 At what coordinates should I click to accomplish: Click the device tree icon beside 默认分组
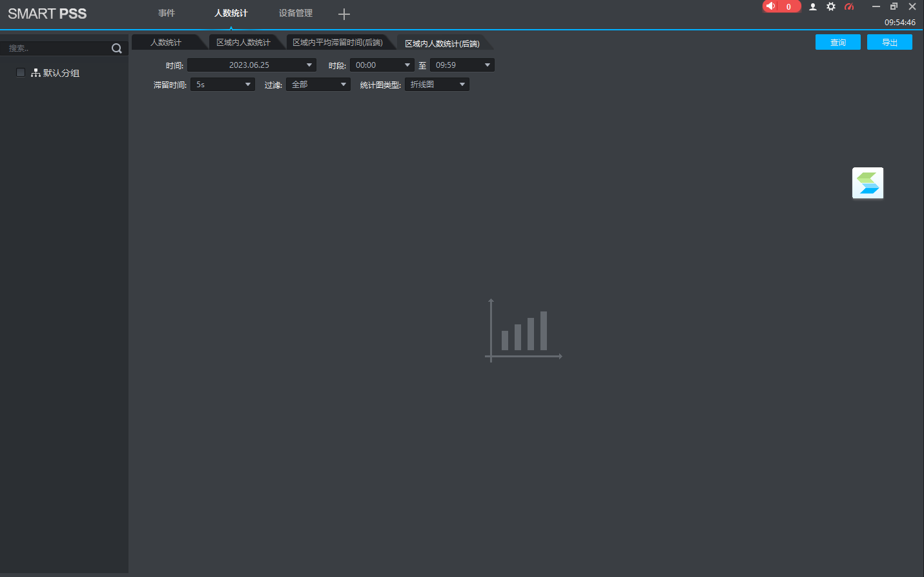tap(36, 73)
